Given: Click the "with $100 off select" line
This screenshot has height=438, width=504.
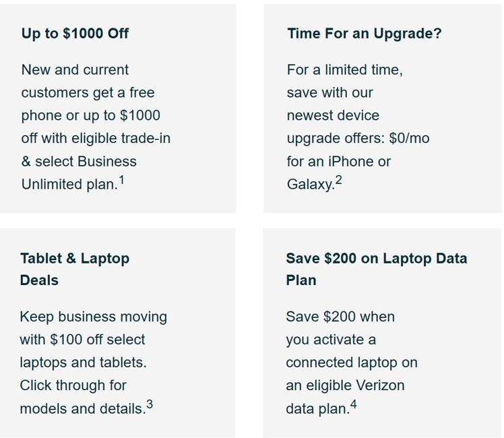Looking at the screenshot, I should click(82, 340).
